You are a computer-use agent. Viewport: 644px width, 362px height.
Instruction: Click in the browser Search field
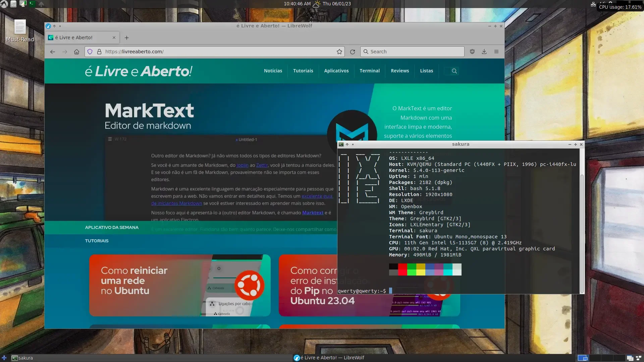412,52
